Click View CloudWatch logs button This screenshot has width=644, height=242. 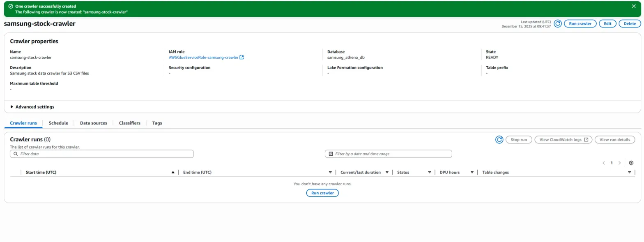563,140
